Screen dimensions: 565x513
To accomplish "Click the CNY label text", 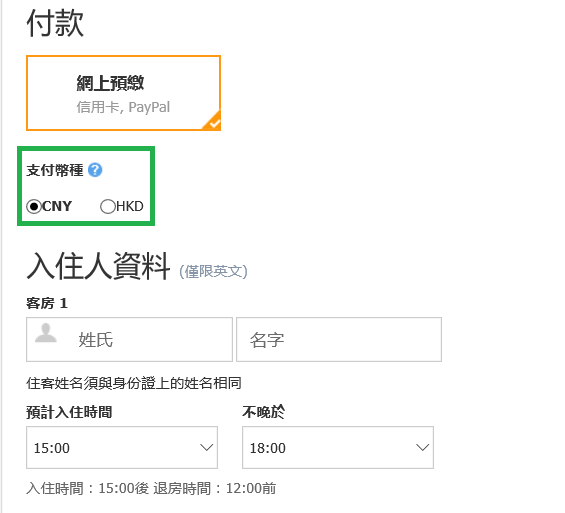I will [x=57, y=206].
